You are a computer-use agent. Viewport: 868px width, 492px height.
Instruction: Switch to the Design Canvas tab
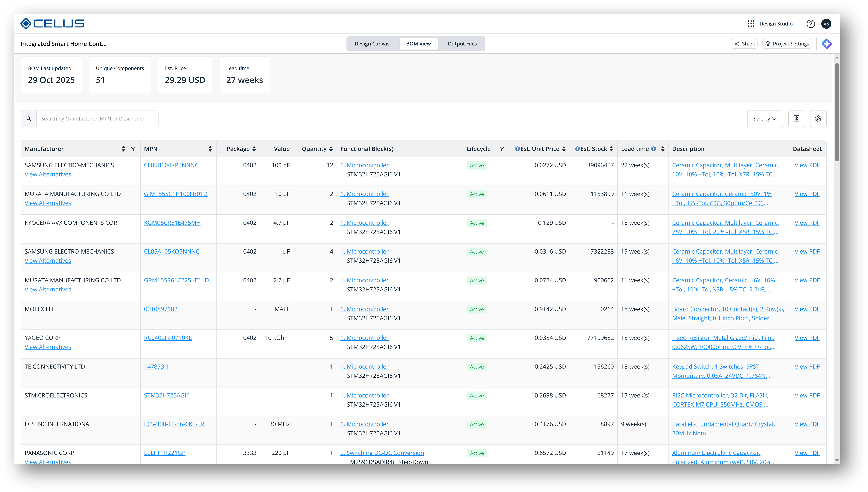[x=372, y=44]
